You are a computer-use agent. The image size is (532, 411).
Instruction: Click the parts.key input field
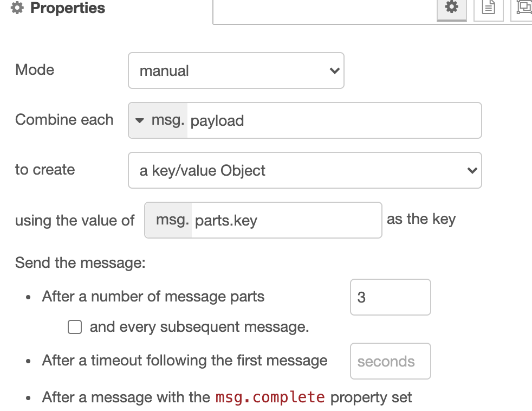pyautogui.click(x=287, y=220)
